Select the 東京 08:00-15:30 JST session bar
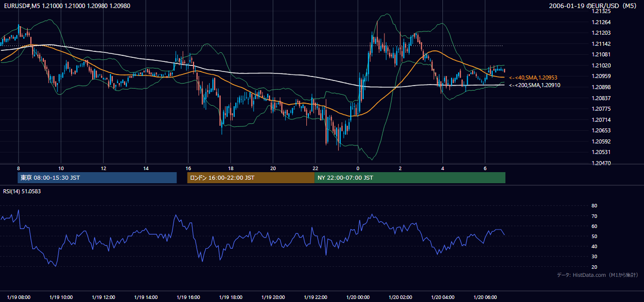 [97, 178]
